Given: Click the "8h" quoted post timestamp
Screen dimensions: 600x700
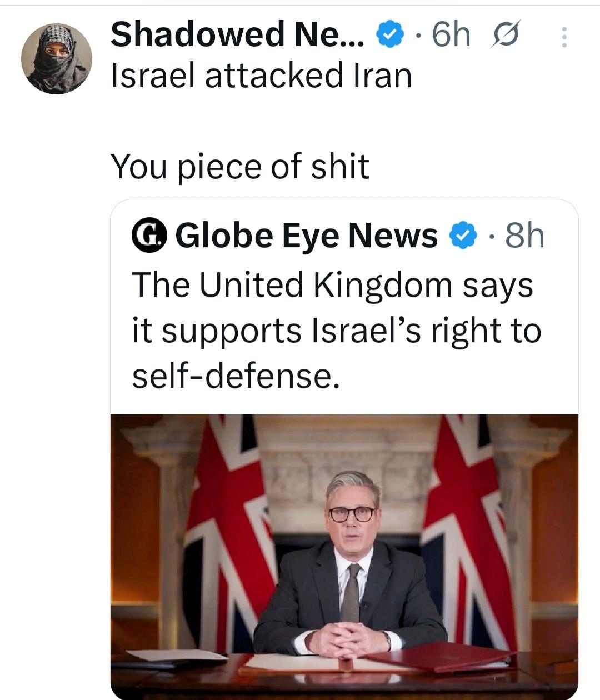Looking at the screenshot, I should point(524,236).
